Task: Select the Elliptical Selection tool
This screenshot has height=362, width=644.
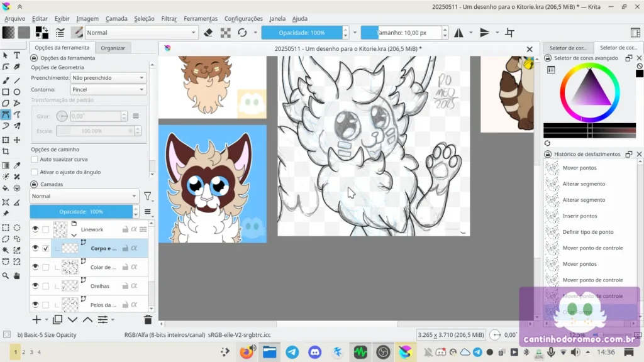Action: [x=17, y=228]
